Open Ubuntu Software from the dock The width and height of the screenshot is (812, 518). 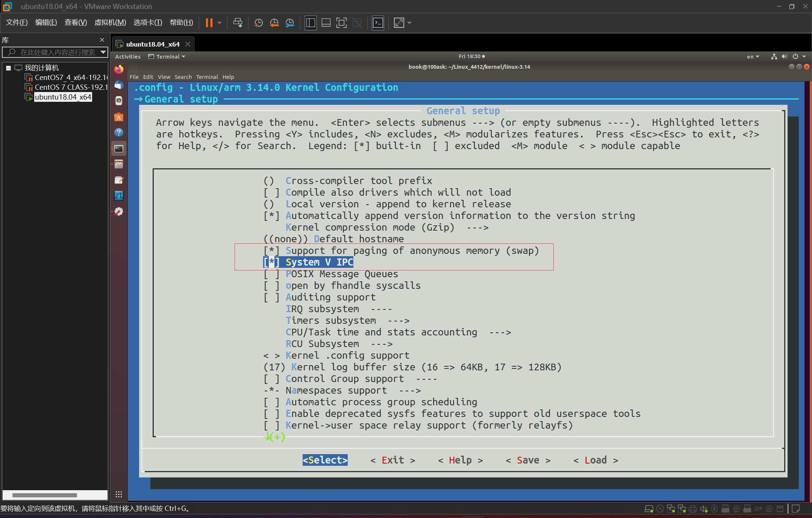[x=119, y=117]
